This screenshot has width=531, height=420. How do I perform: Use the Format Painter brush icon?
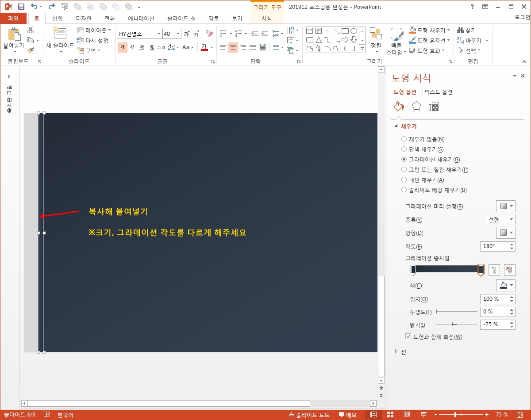(x=31, y=50)
